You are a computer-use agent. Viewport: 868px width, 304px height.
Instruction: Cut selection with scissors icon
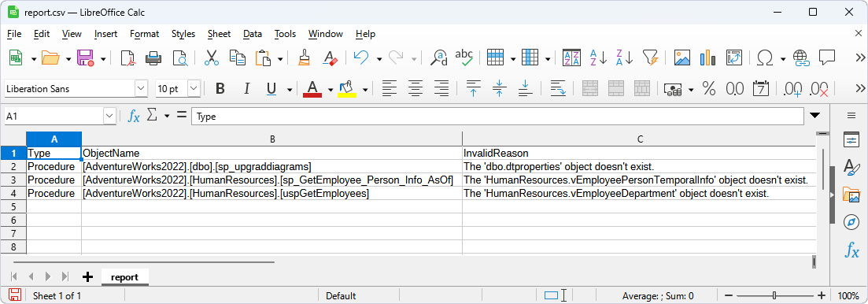pyautogui.click(x=212, y=57)
